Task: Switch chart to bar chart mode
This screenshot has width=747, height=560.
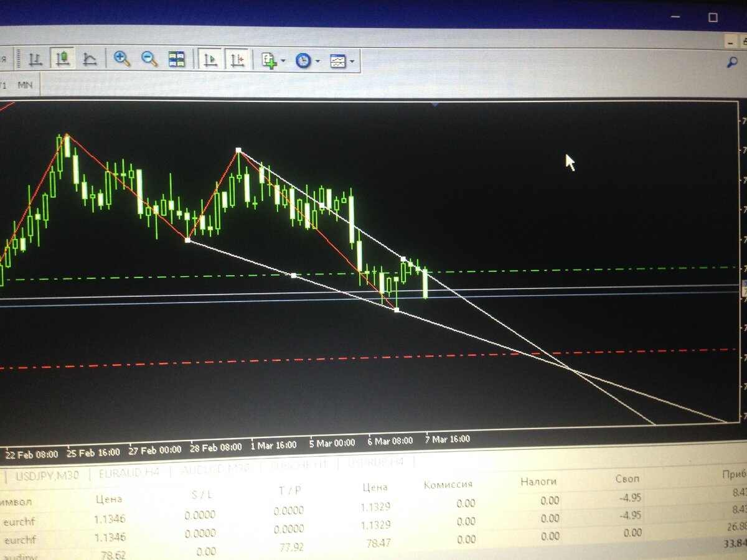Action: click(x=35, y=60)
